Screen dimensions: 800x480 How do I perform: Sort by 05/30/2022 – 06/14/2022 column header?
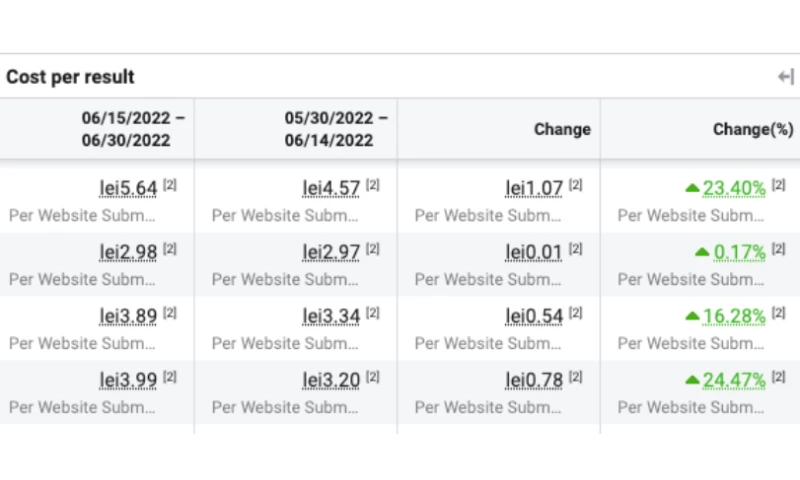click(336, 129)
